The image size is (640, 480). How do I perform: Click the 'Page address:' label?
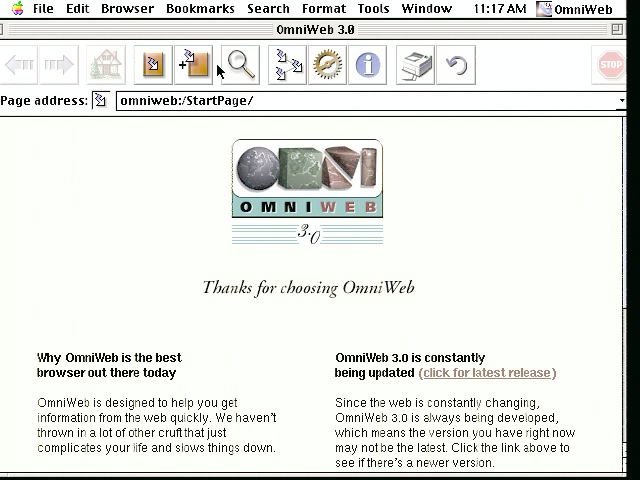44,101
